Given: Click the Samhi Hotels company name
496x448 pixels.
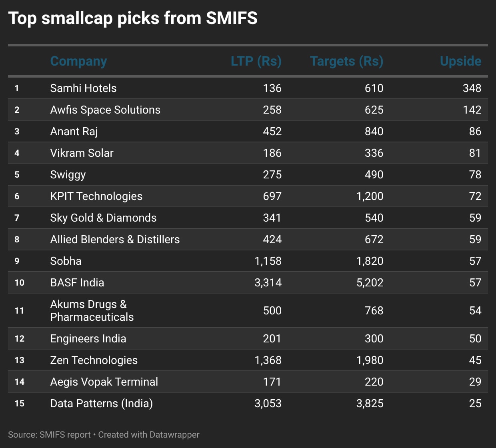Looking at the screenshot, I should coord(83,88).
